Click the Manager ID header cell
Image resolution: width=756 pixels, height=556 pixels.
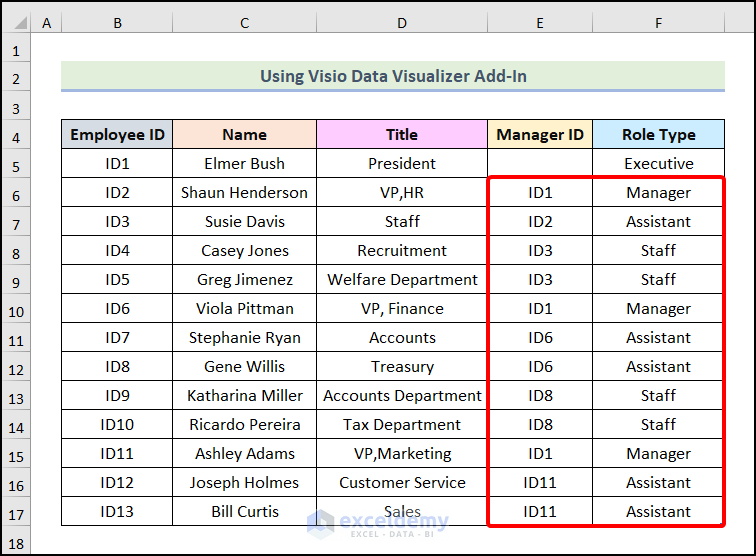(x=540, y=134)
